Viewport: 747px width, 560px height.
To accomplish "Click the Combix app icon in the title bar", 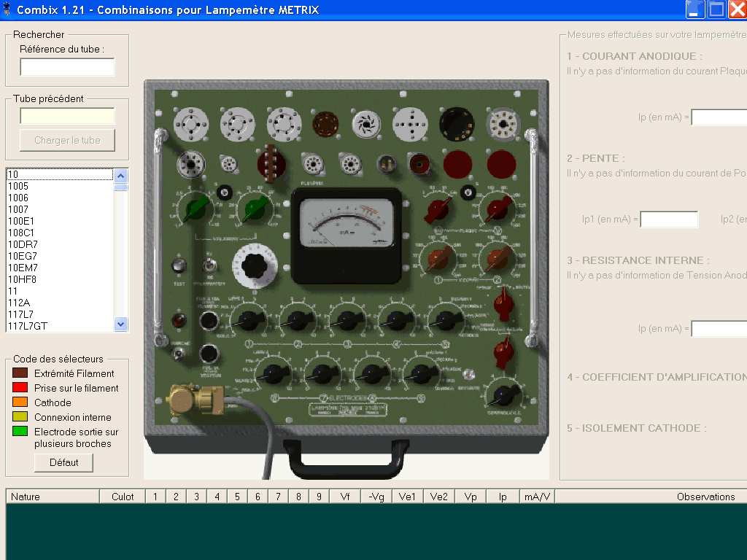I will [7, 9].
